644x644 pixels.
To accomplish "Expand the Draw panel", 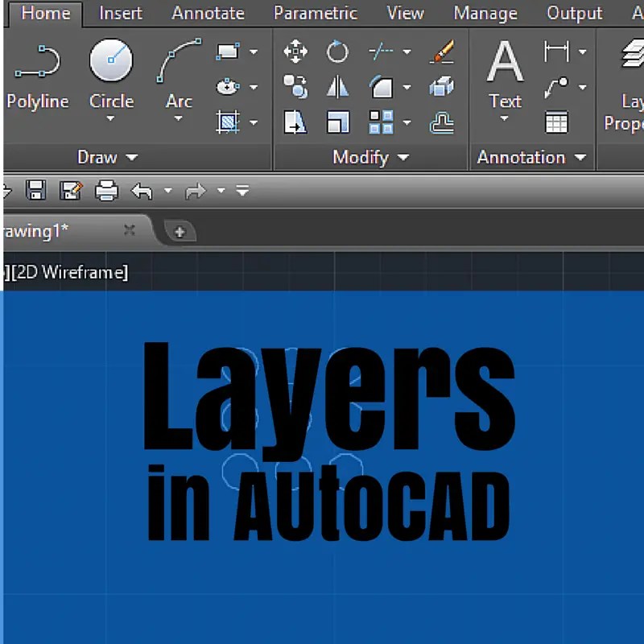I will (x=108, y=157).
